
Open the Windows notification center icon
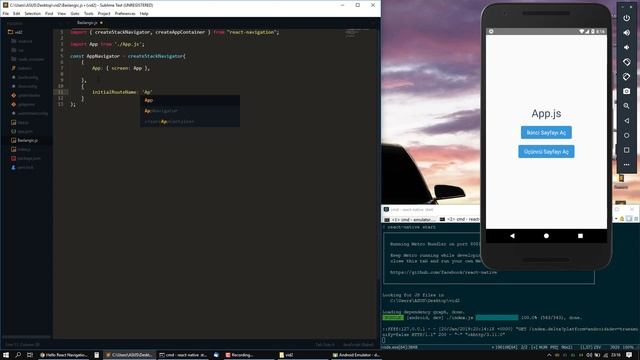coord(629,355)
